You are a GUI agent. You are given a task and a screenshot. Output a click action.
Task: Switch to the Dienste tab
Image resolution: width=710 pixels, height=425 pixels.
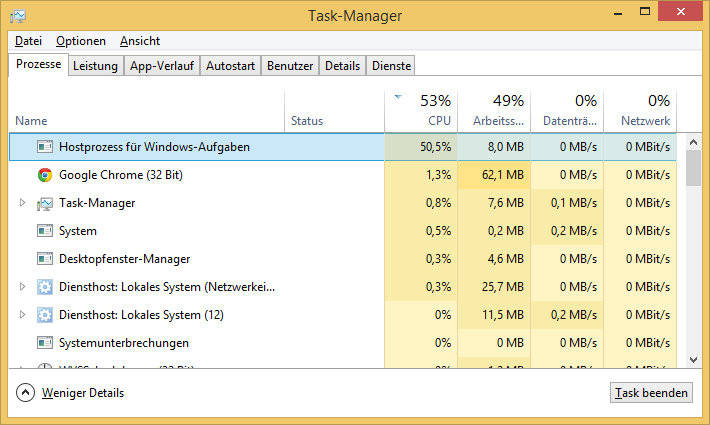click(x=391, y=66)
